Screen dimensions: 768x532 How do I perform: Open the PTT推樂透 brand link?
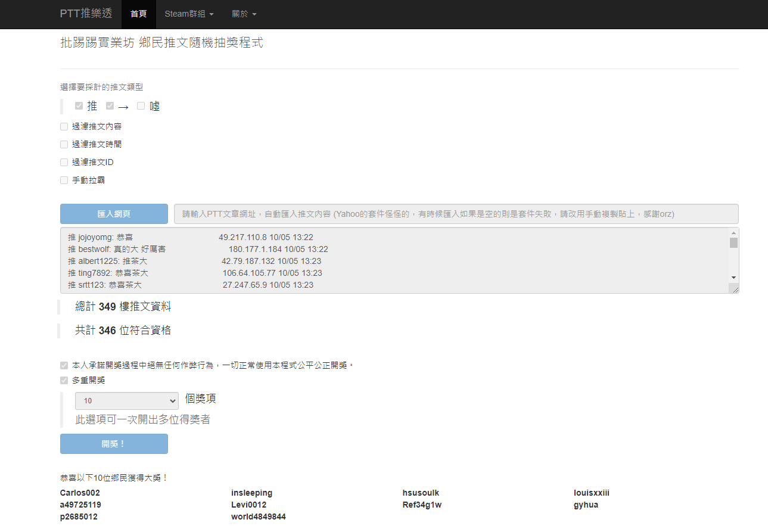pos(86,13)
